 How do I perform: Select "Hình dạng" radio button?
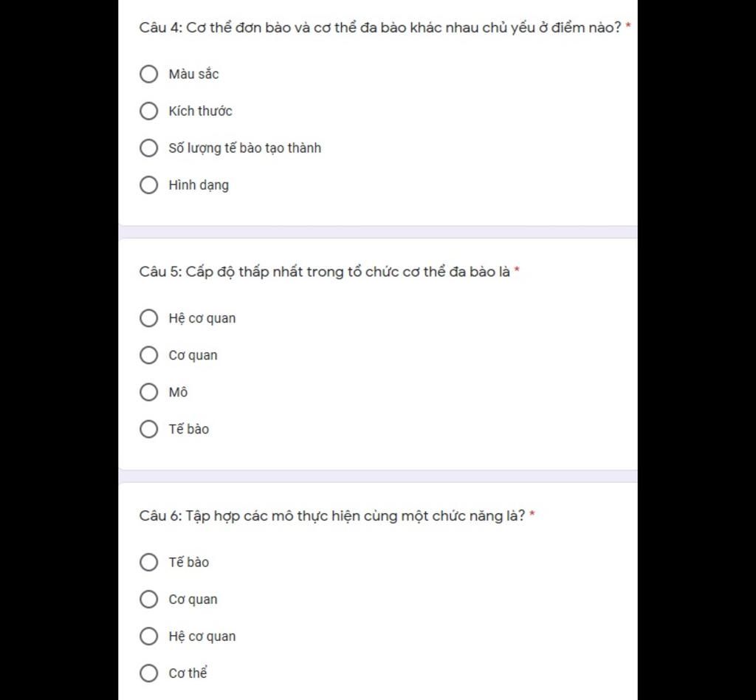pos(149,185)
